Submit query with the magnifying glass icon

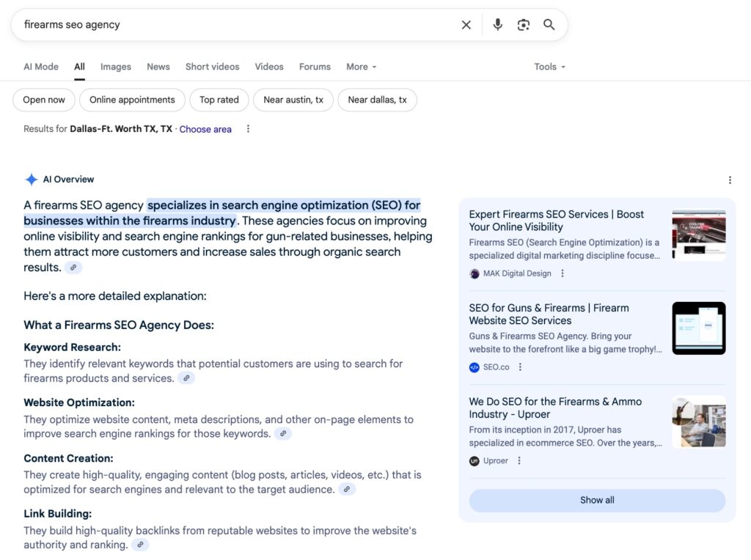coord(549,24)
